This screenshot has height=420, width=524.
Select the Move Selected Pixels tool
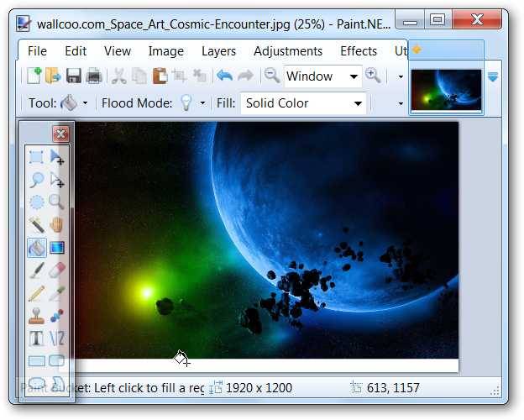click(57, 157)
